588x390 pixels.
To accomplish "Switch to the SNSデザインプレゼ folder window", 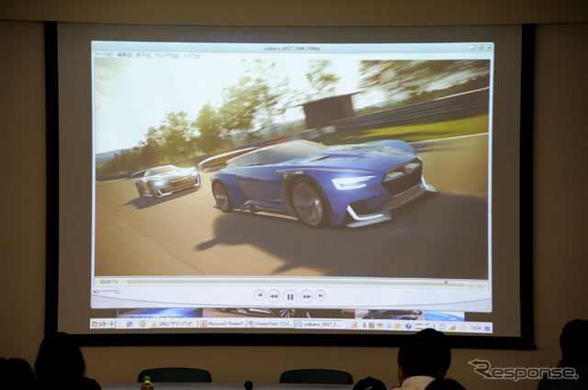I will [x=174, y=324].
